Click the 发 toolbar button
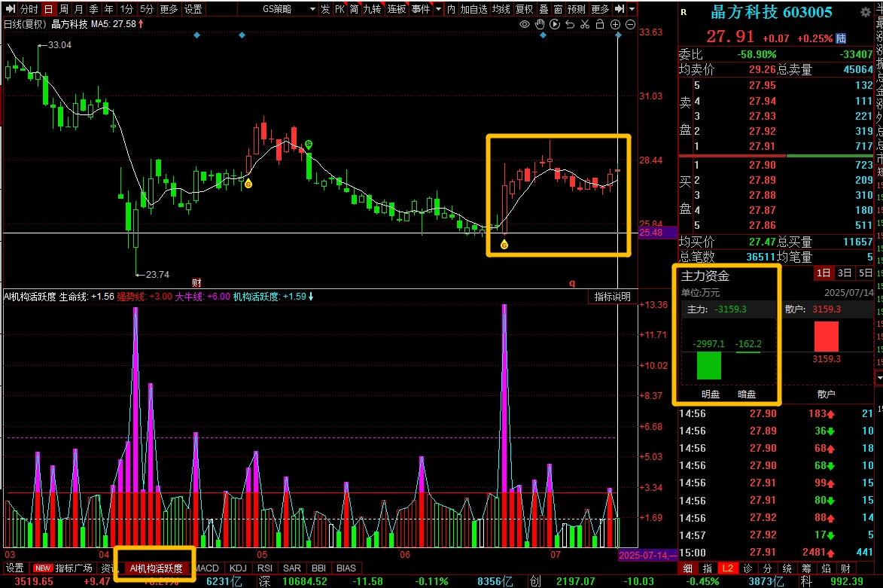This screenshot has height=588, width=883. (x=325, y=9)
